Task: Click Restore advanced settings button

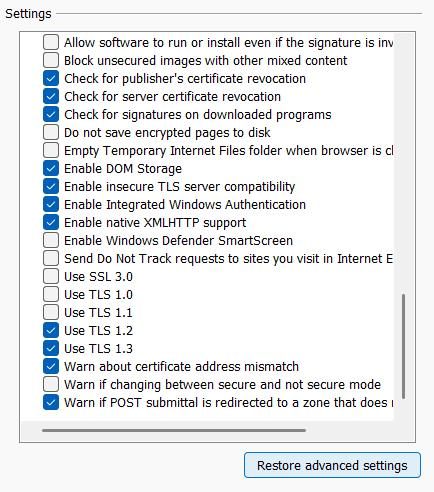Action: [332, 465]
